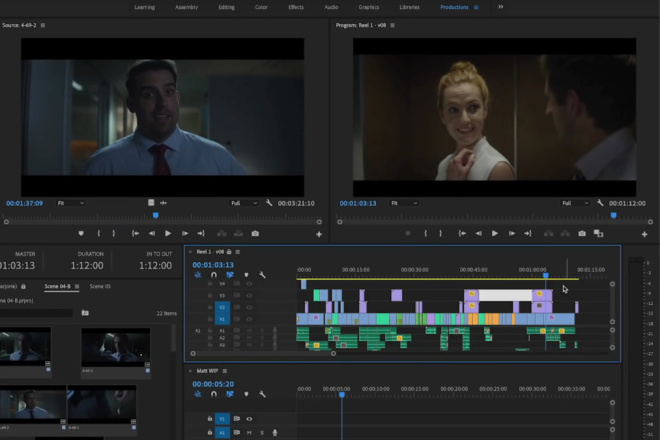Go to In point in Source monitor
This screenshot has height=440, width=660.
pyautogui.click(x=135, y=234)
